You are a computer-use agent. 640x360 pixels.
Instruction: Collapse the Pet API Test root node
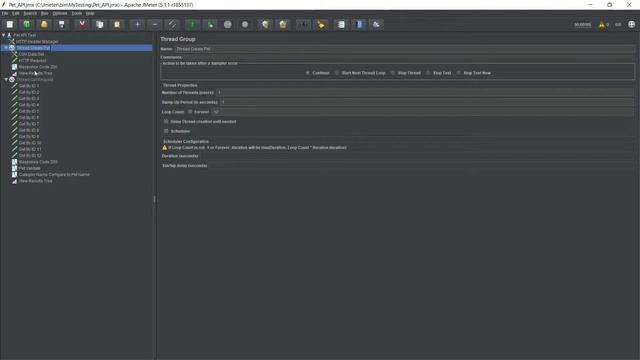(4, 35)
